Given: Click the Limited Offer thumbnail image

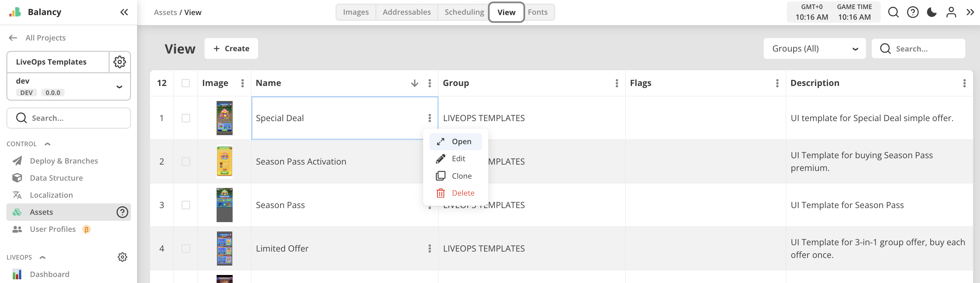Looking at the screenshot, I should click(x=225, y=248).
